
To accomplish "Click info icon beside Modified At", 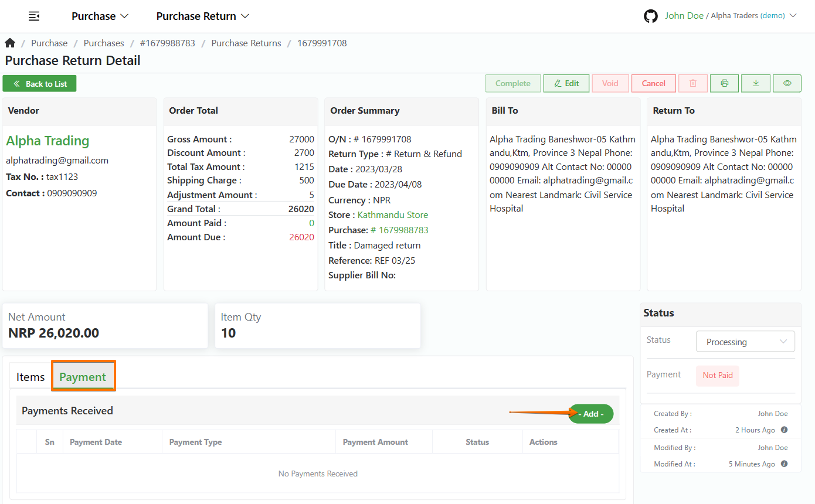I will [x=785, y=464].
